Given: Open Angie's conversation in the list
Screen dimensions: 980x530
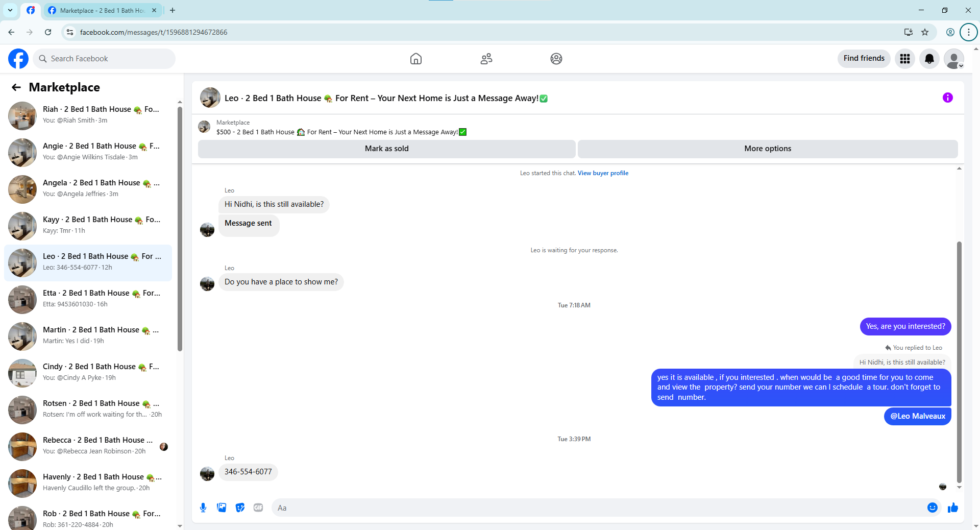Looking at the screenshot, I should pos(88,152).
